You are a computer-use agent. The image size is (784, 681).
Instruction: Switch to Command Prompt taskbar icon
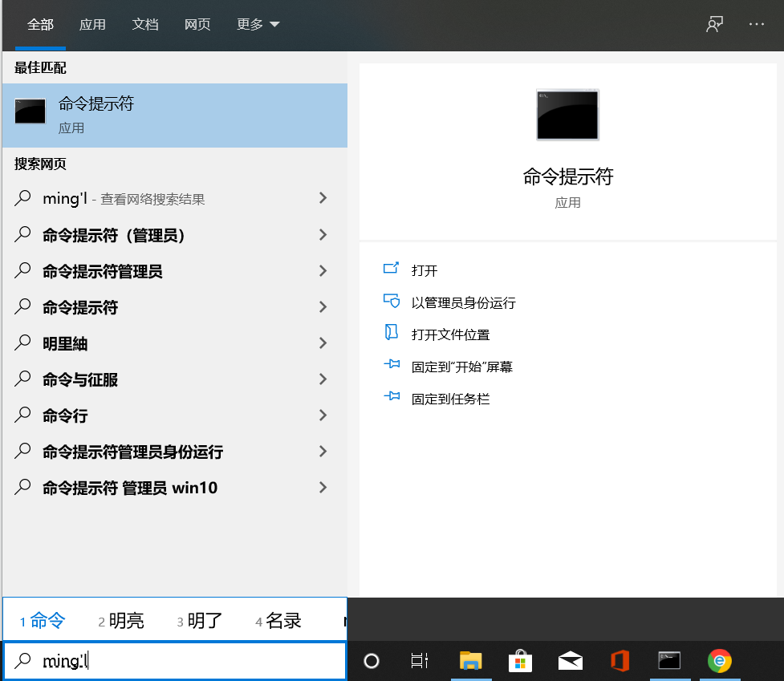pos(669,660)
